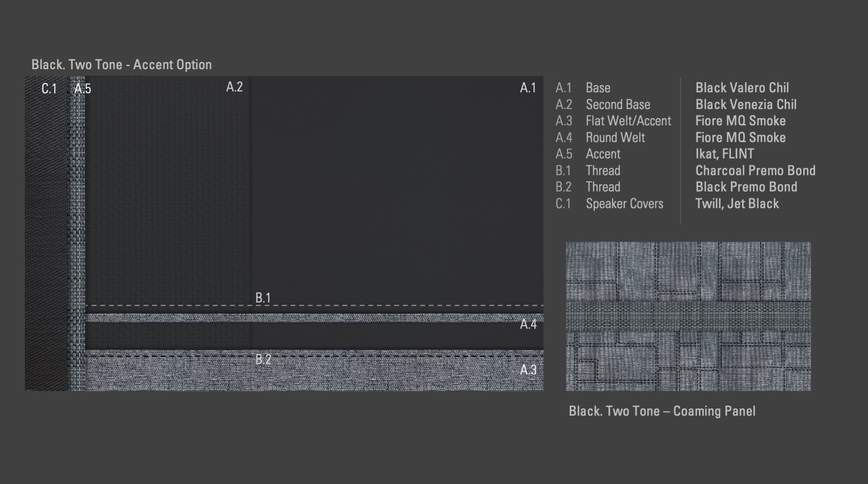The image size is (868, 484).
Task: Select 'Twill, Jet Black' material name
Action: [x=737, y=204]
